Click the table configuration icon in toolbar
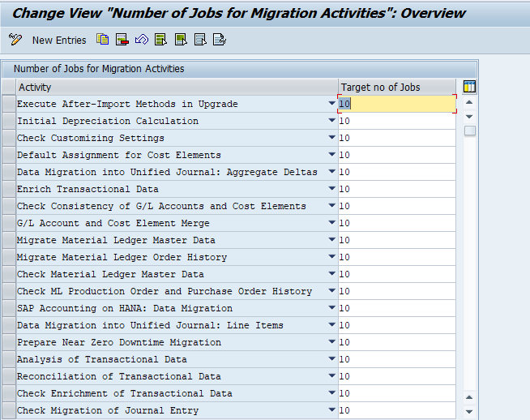The image size is (530, 420). click(219, 40)
